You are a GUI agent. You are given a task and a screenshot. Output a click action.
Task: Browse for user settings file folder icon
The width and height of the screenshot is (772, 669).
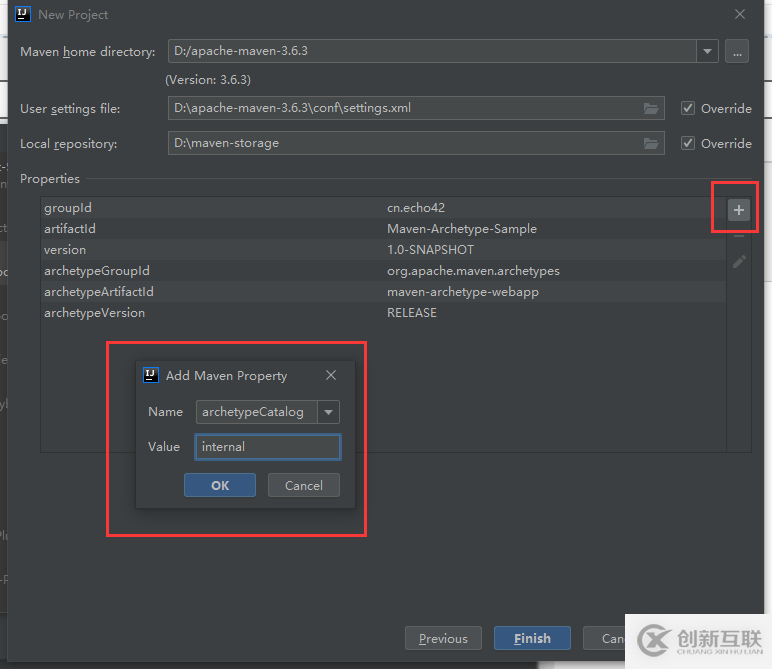pos(651,108)
